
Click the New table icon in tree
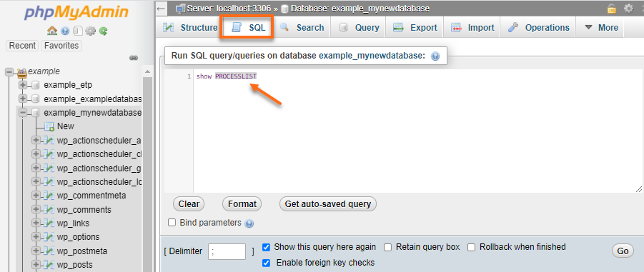pyautogui.click(x=49, y=127)
